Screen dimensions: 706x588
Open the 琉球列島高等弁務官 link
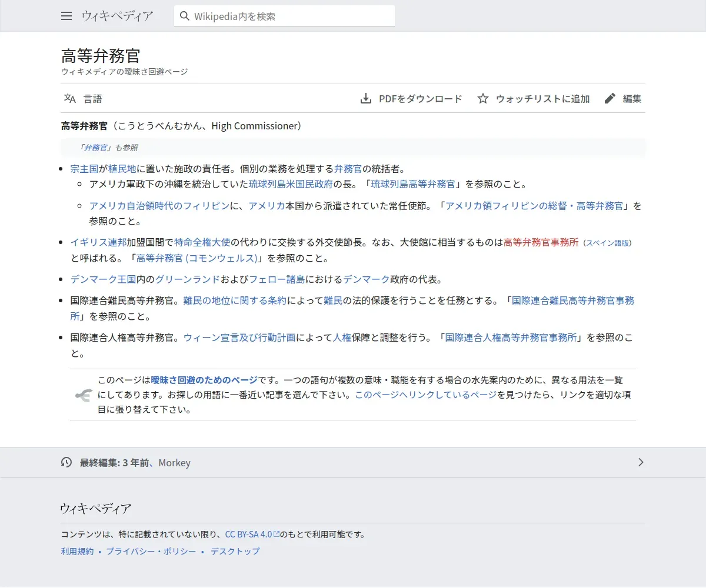point(413,184)
